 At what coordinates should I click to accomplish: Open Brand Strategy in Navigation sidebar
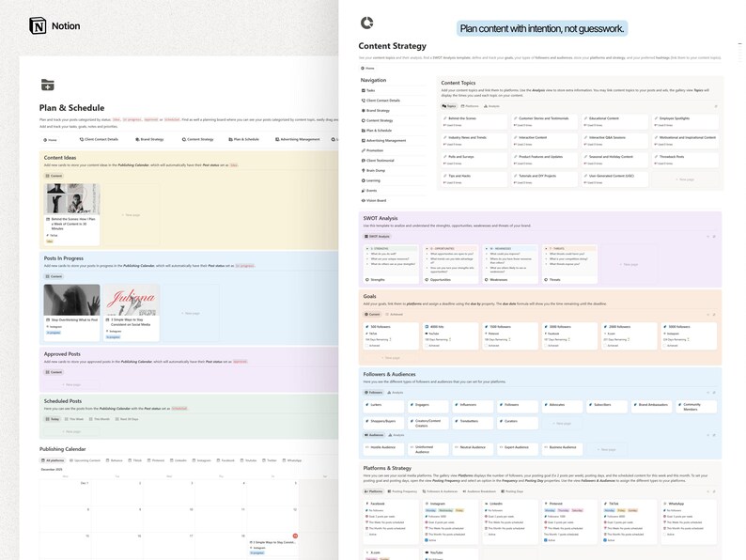pyautogui.click(x=376, y=110)
